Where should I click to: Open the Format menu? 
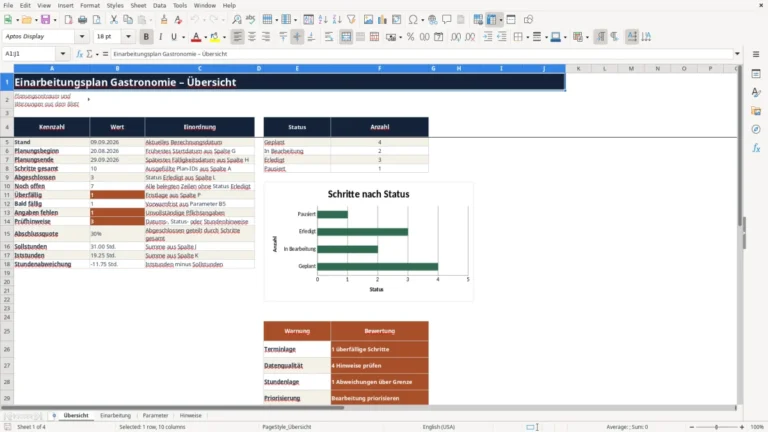[90, 5]
